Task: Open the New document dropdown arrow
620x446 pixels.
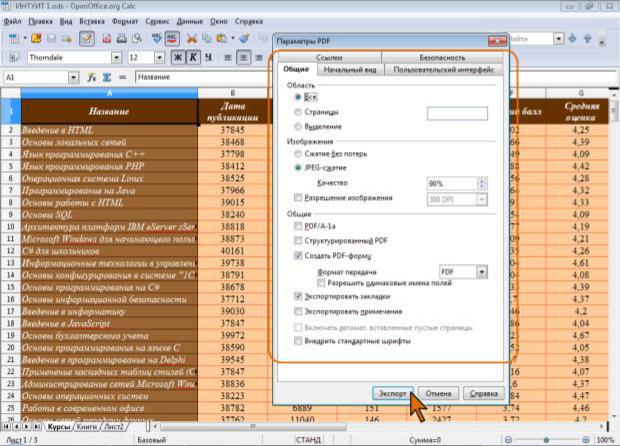Action: [25, 38]
